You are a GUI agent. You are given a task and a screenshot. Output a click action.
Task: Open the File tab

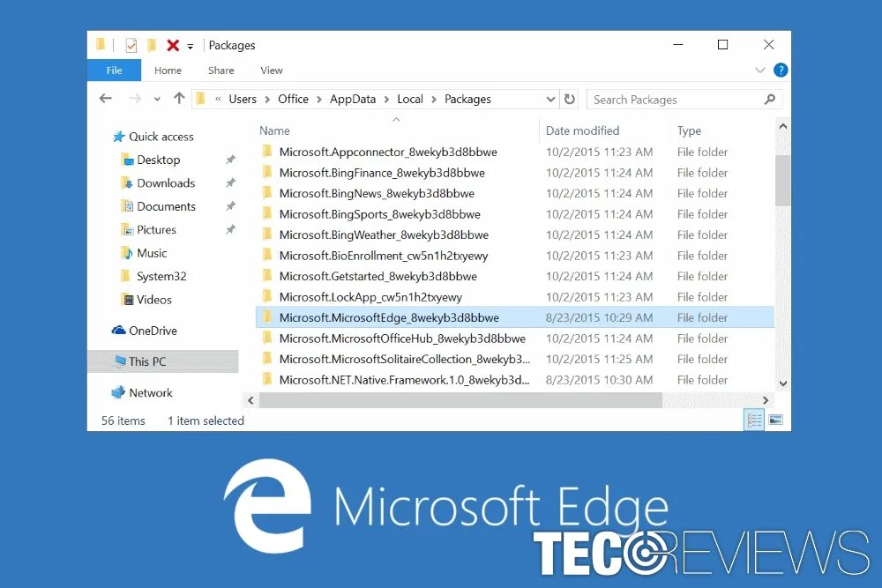(114, 71)
